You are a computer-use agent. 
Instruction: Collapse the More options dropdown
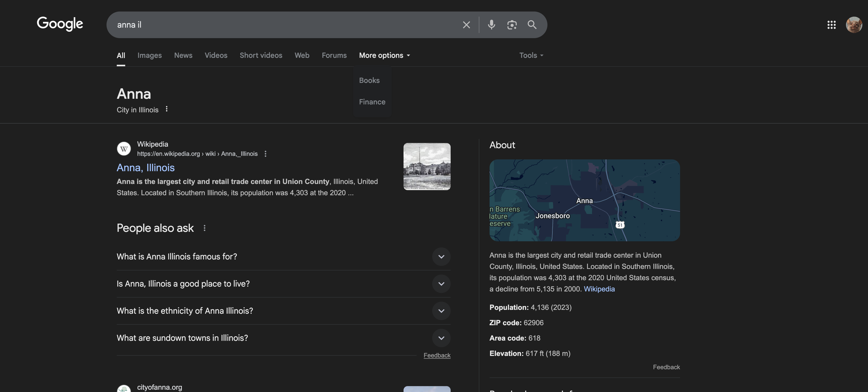coord(384,55)
